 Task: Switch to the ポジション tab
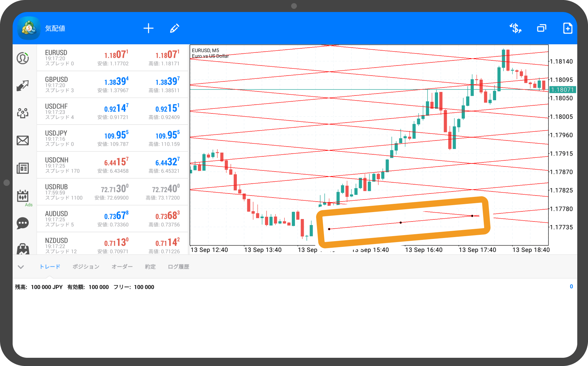(86, 267)
